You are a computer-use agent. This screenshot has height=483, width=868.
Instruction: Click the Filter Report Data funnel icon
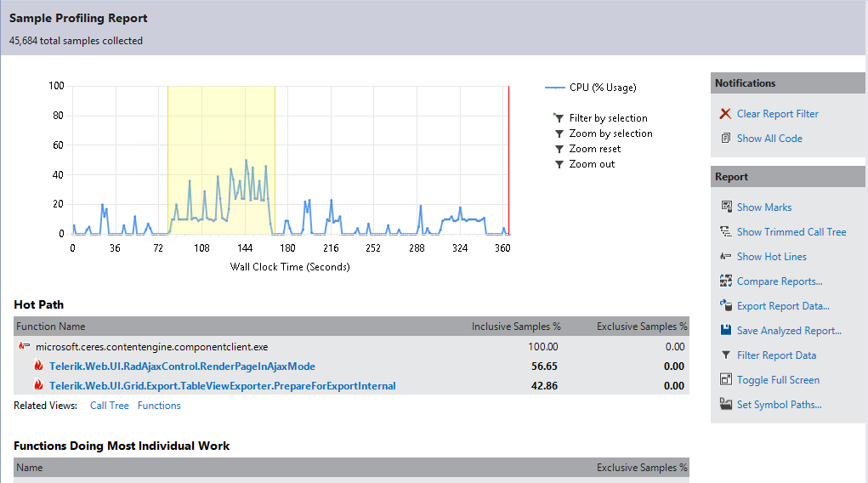[x=726, y=355]
